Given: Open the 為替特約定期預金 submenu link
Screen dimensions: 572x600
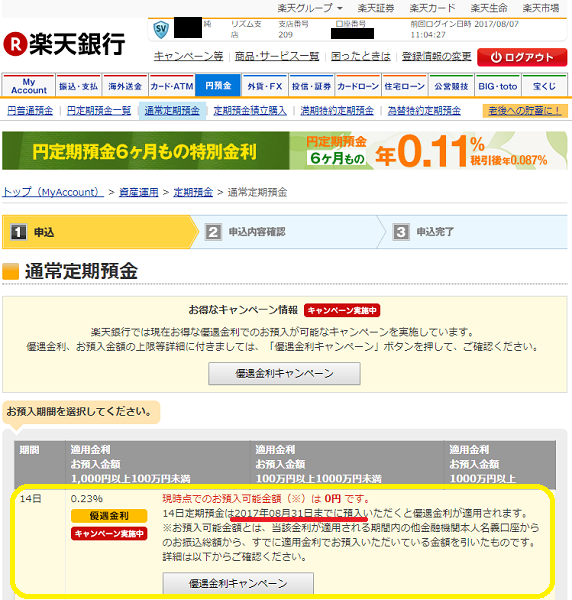Looking at the screenshot, I should [424, 111].
